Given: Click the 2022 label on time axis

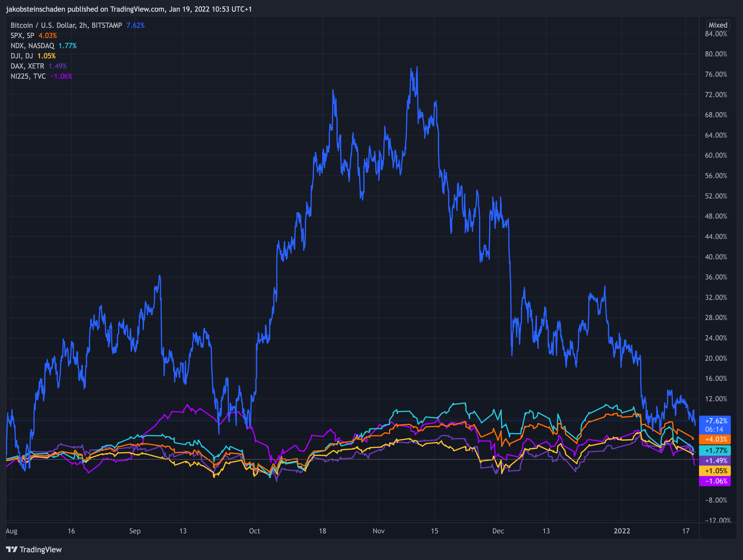Looking at the screenshot, I should (x=622, y=531).
